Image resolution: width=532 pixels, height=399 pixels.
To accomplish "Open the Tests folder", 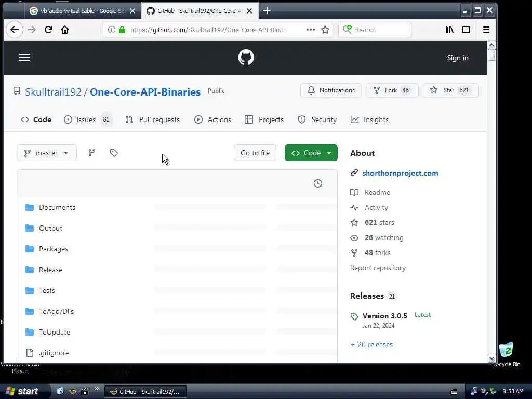I will coord(47,291).
